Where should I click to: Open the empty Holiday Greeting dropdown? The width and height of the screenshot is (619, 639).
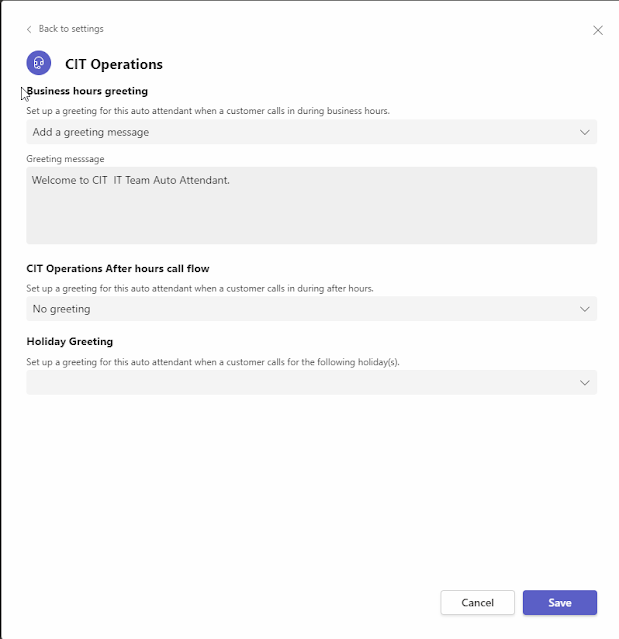pos(300,382)
